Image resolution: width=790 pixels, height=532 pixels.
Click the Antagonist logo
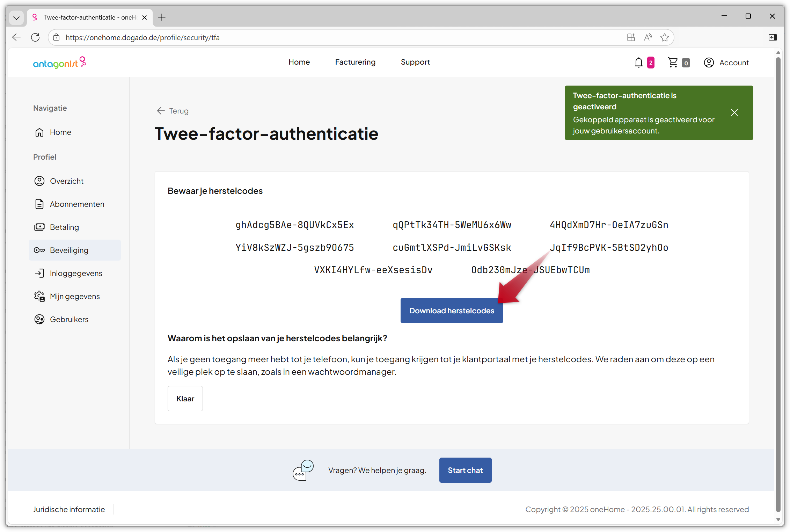click(x=59, y=63)
